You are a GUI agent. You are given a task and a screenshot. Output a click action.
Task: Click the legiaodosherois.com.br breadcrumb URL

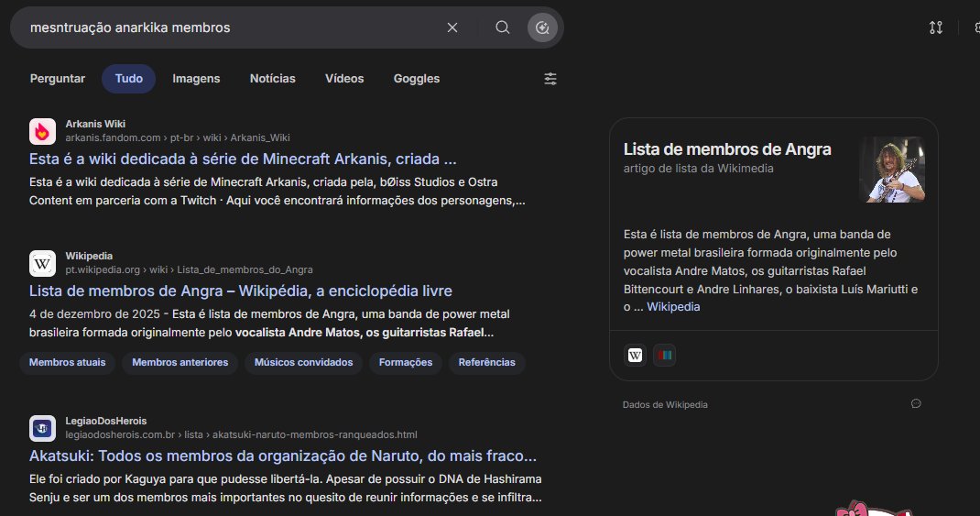click(x=241, y=434)
